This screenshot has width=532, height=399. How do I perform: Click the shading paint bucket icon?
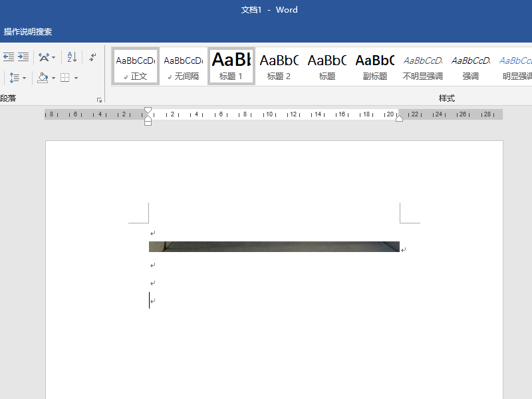click(43, 78)
